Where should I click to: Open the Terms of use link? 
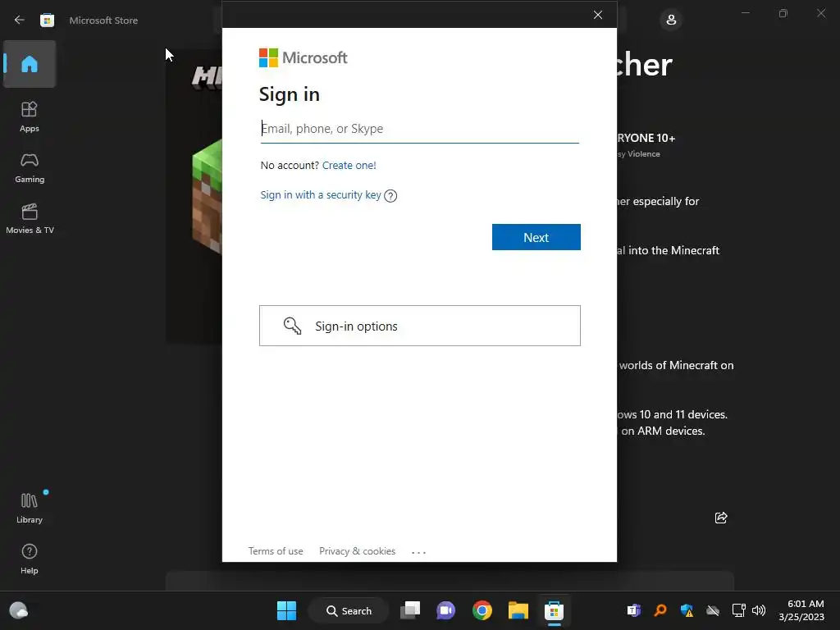click(276, 551)
